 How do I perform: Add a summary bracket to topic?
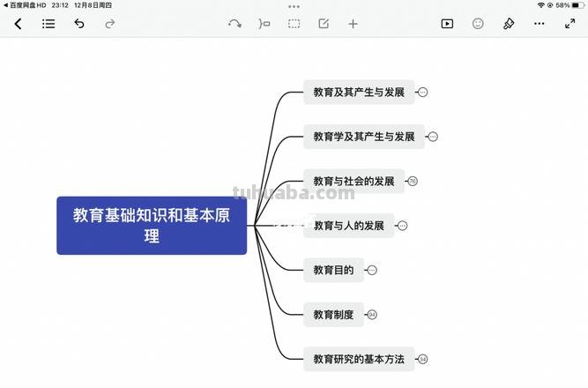tap(264, 24)
